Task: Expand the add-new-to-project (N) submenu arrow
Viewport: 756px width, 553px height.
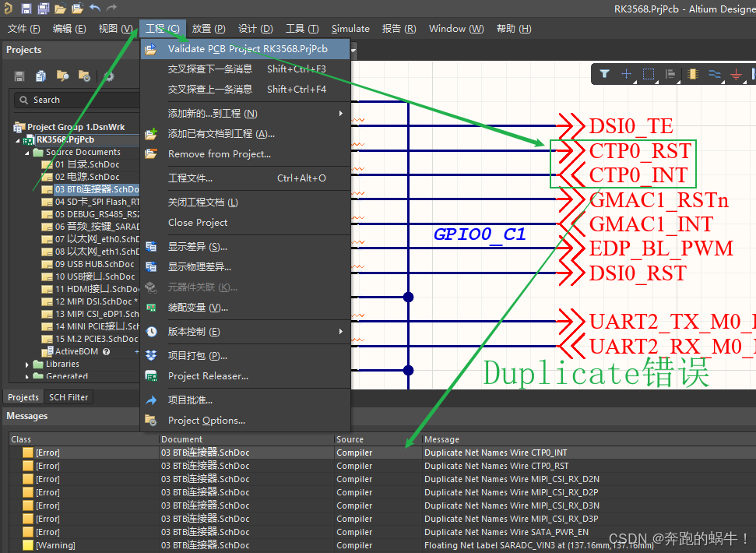Action: [341, 113]
